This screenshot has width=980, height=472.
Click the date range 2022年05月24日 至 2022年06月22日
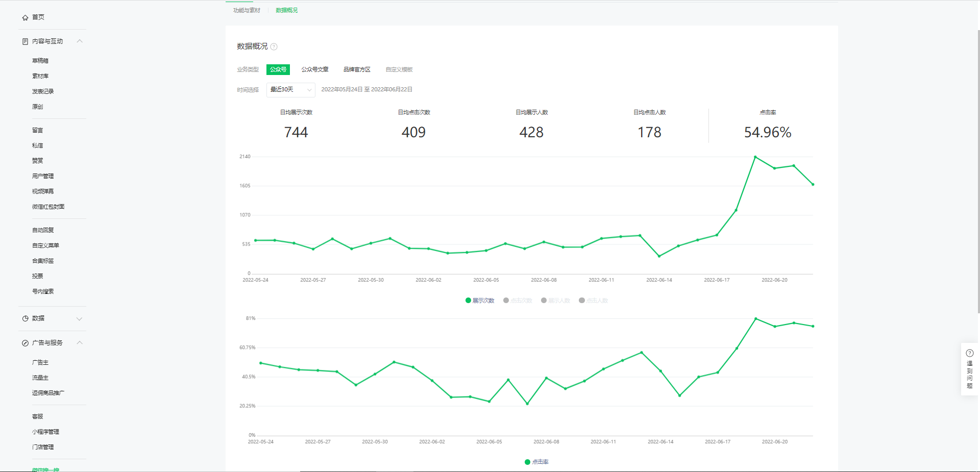[367, 89]
